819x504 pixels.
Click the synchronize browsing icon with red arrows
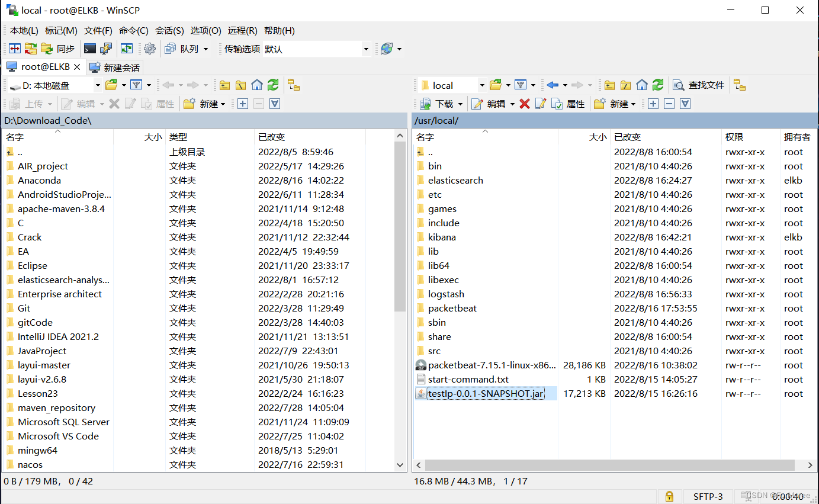click(31, 49)
